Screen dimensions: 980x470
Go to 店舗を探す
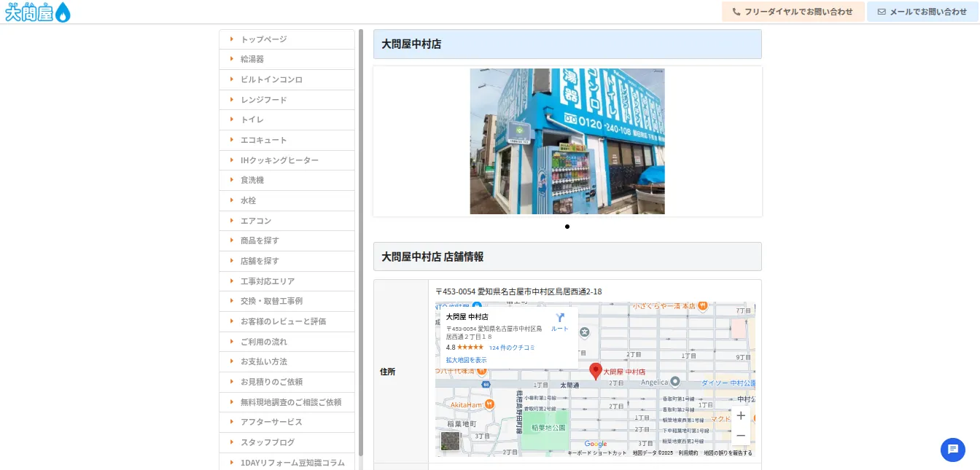(x=287, y=261)
